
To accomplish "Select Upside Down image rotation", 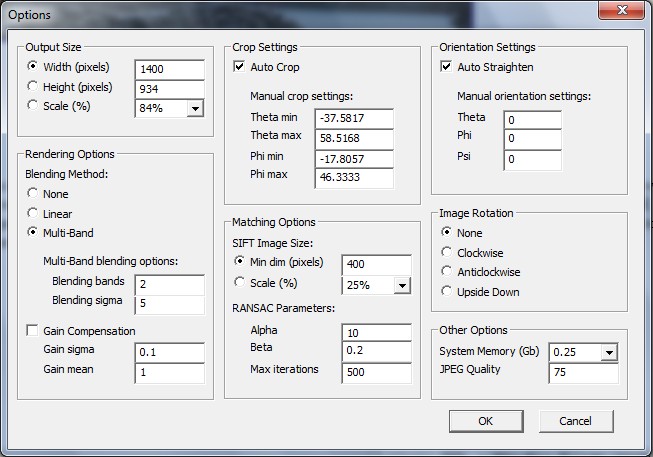I will (x=446, y=291).
